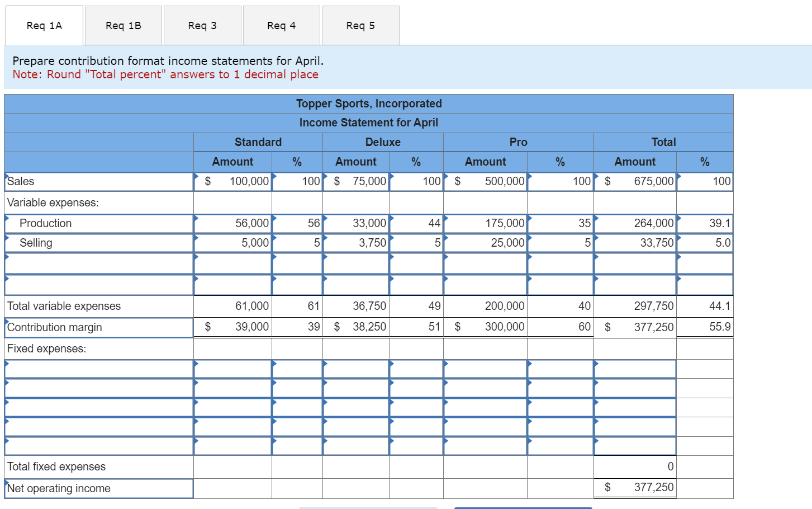Go to the Req 3 tab
This screenshot has width=812, height=509.
(202, 26)
